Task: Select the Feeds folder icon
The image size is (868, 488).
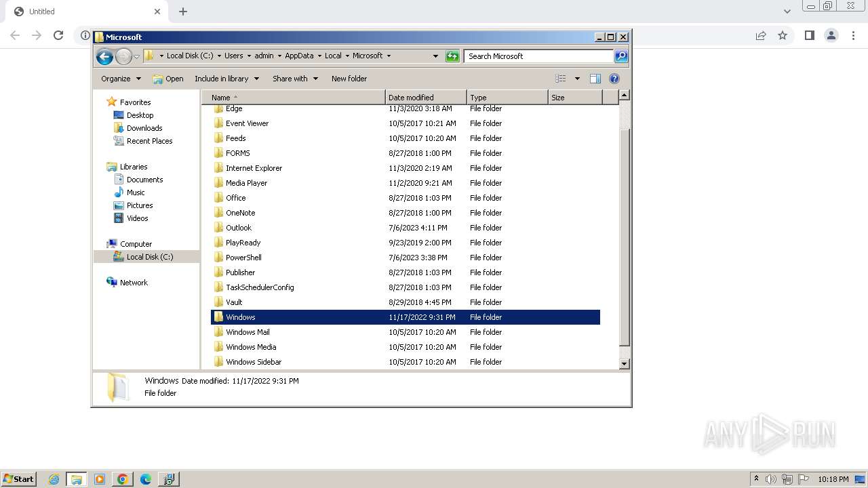Action: click(218, 138)
